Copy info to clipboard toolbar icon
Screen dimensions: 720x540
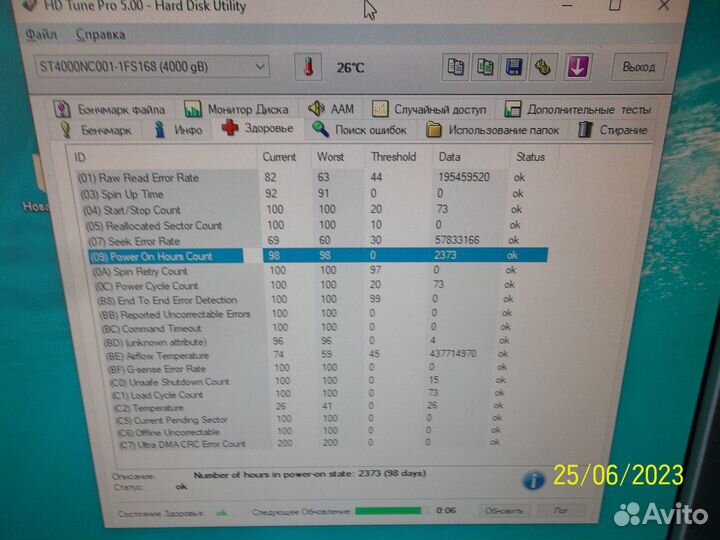tap(456, 68)
